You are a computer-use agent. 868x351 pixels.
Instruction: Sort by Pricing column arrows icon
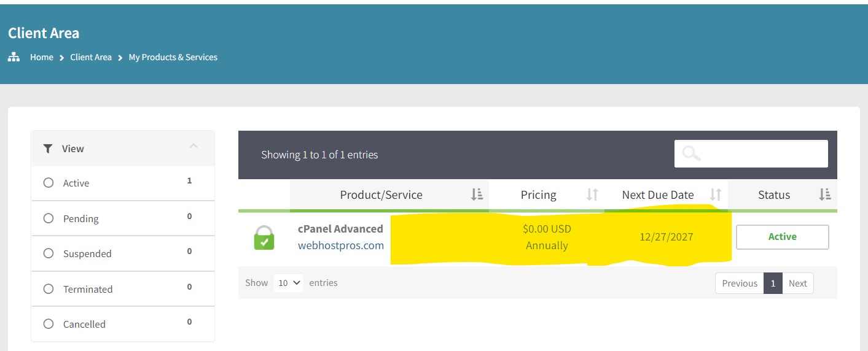[592, 195]
